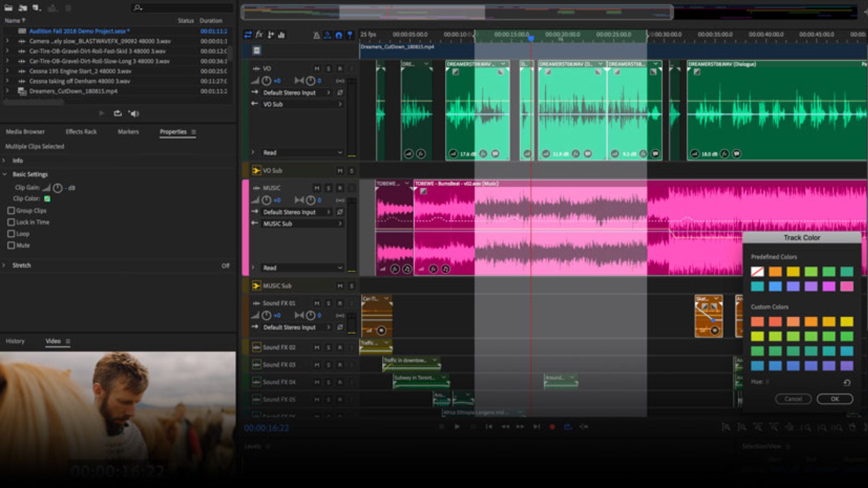The width and height of the screenshot is (868, 488).
Task: Expand the Info section in Properties
Action: tap(4, 160)
